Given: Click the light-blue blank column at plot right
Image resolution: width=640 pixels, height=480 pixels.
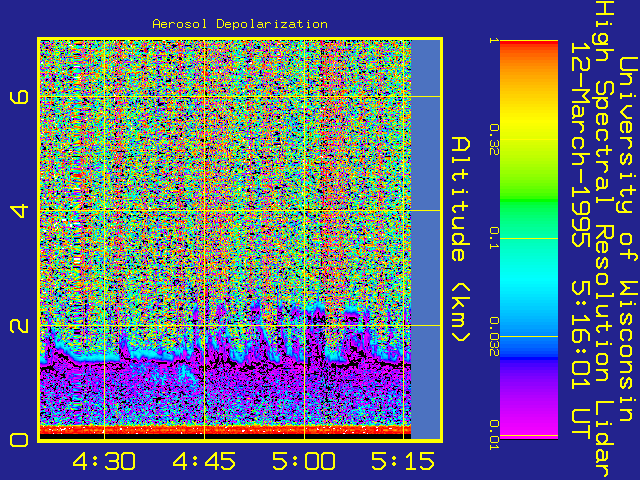Looking at the screenshot, I should point(426,239).
